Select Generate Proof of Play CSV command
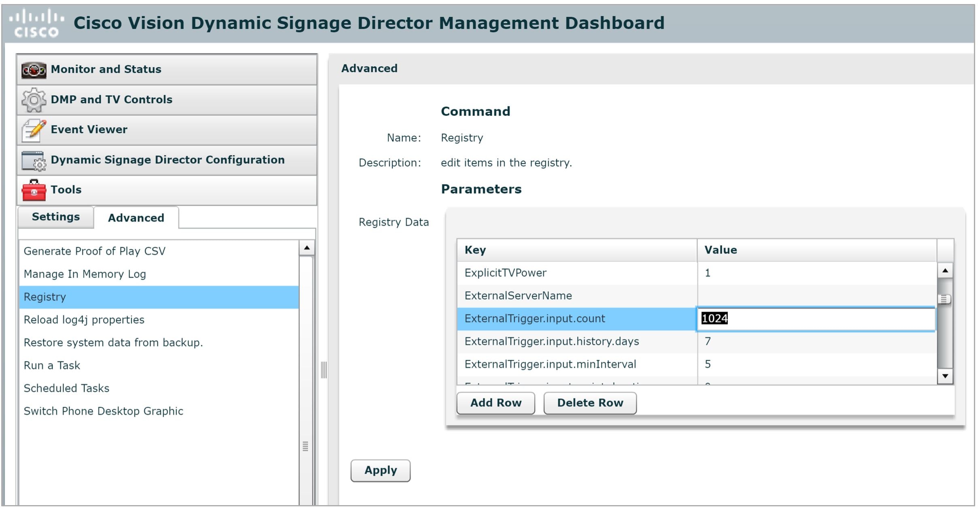 (159, 251)
